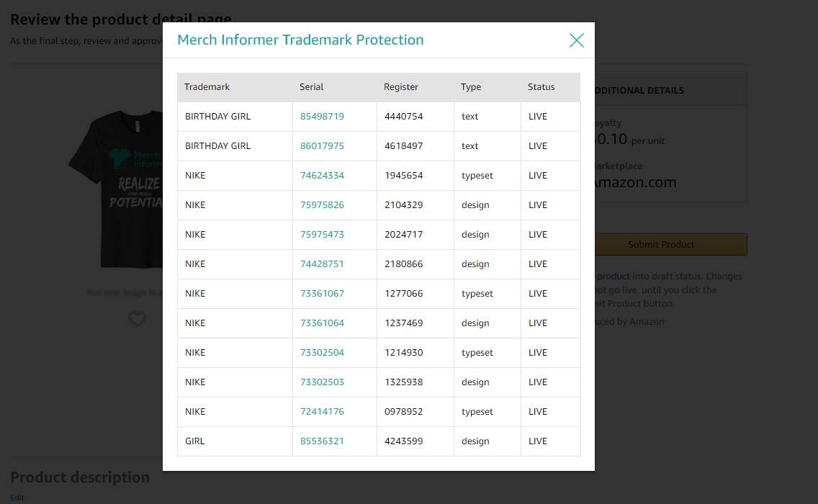The width and height of the screenshot is (818, 504).
Task: Select register number 2180866 cell
Action: [x=415, y=264]
